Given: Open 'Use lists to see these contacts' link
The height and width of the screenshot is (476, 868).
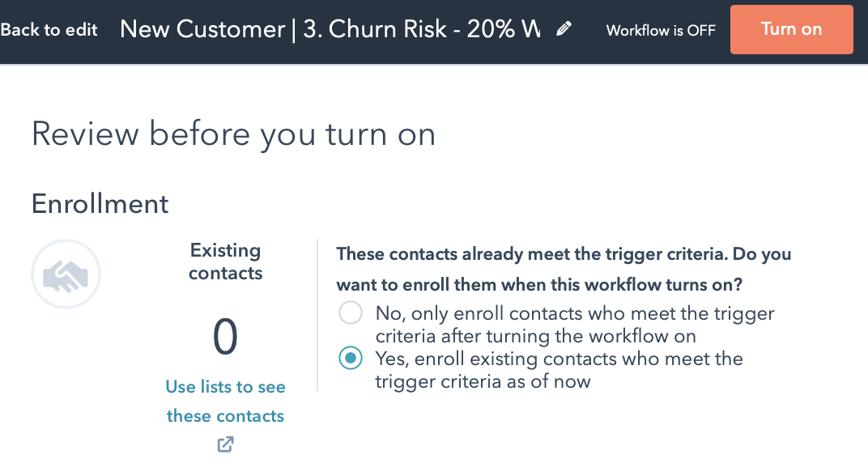Looking at the screenshot, I should (225, 402).
